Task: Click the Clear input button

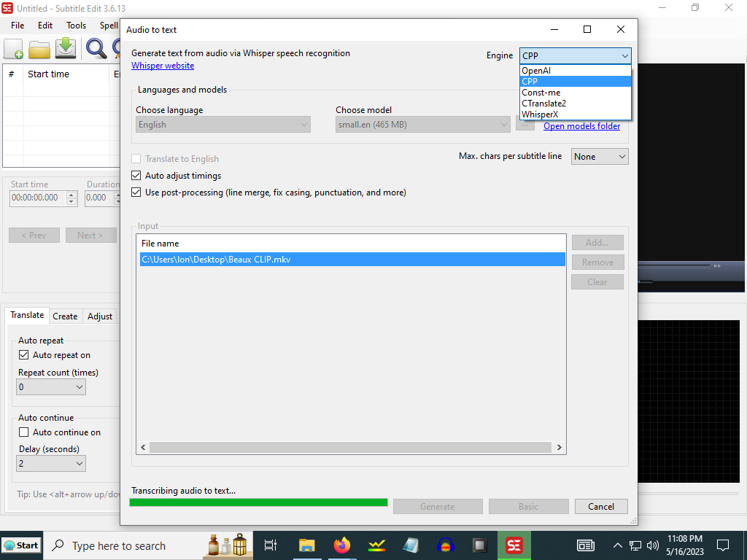Action: tap(597, 282)
